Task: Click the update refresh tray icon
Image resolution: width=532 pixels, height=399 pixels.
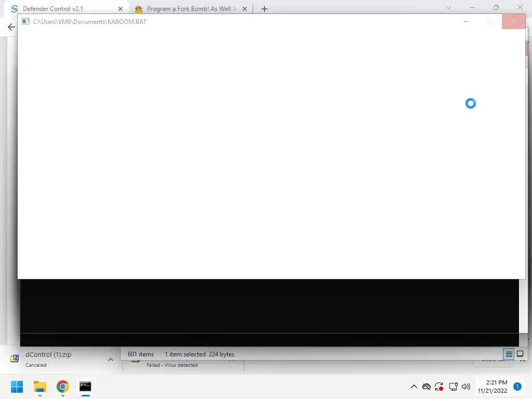Action: point(439,387)
